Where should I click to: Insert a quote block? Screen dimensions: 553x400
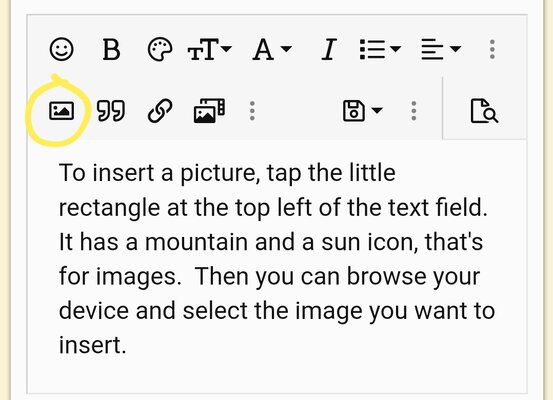coord(111,111)
